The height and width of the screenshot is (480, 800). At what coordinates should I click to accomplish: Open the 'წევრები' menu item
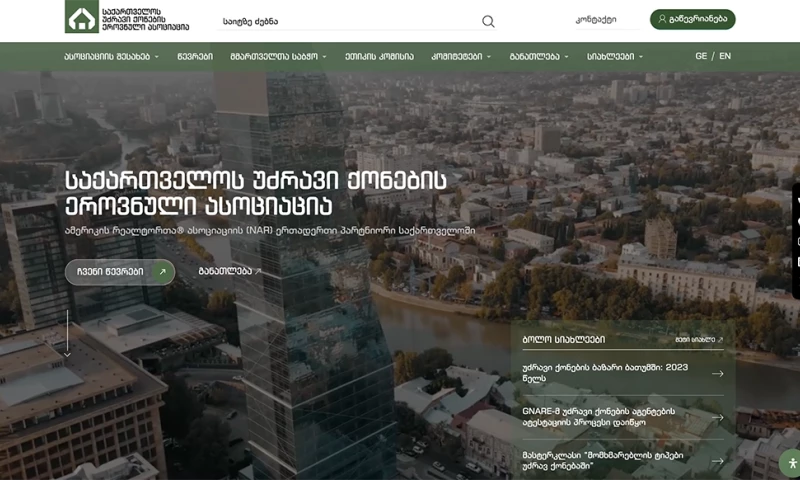(x=195, y=57)
